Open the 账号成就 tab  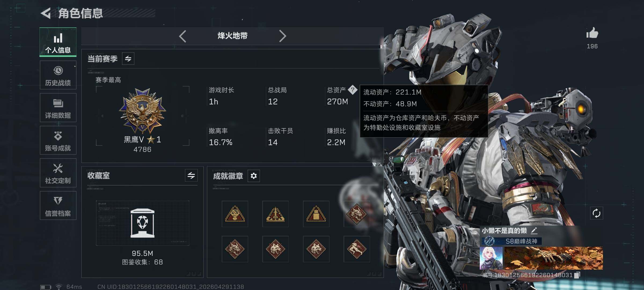(58, 140)
